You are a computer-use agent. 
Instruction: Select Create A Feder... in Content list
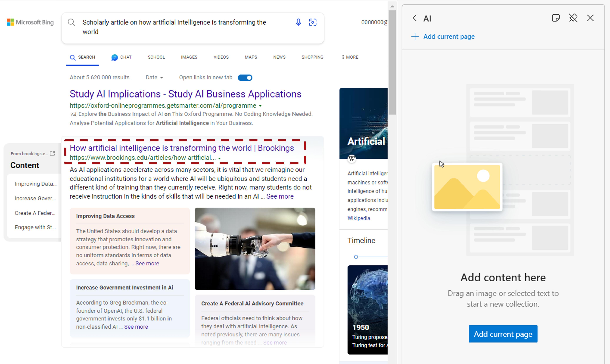[x=35, y=213]
